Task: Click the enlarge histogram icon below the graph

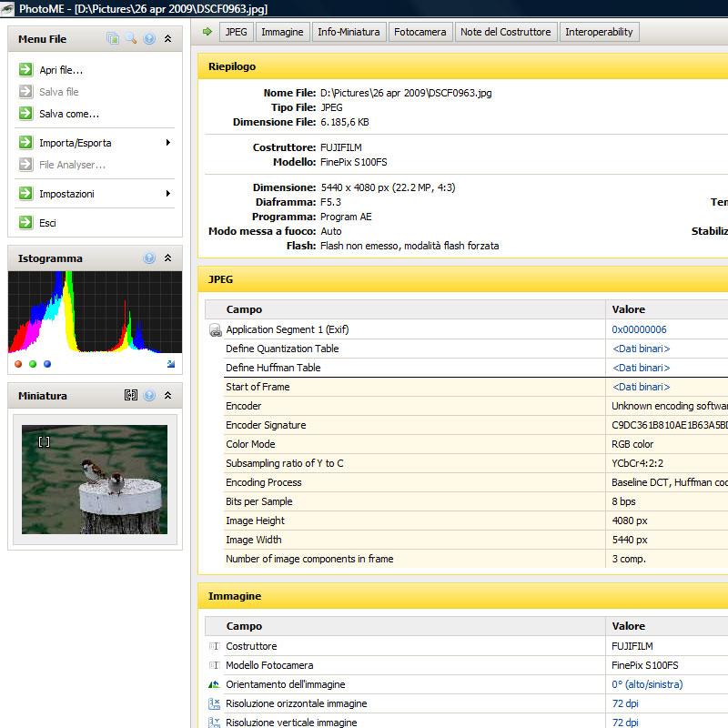Action: click(171, 364)
